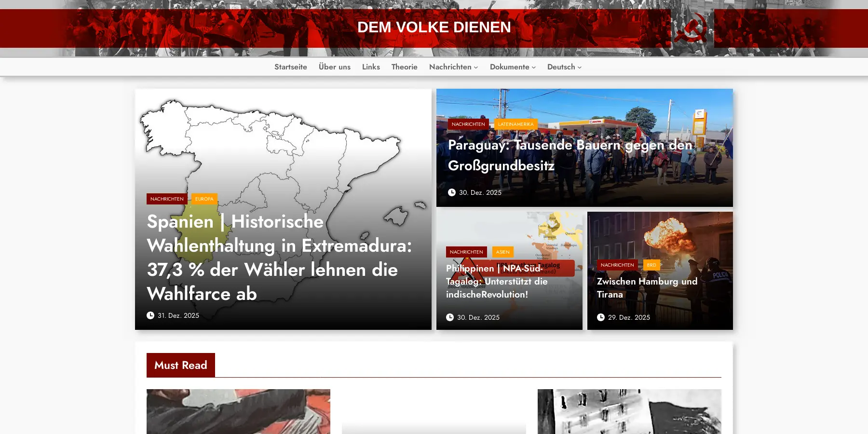Click the orange ASIEN category badge
868x434 pixels.
502,252
